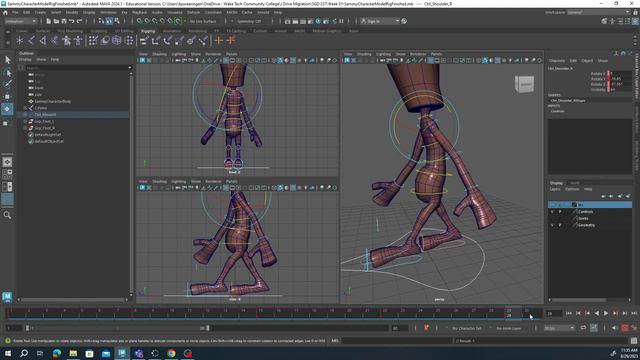Click the Set Key red plus icon
640x360 pixels.
219,40
